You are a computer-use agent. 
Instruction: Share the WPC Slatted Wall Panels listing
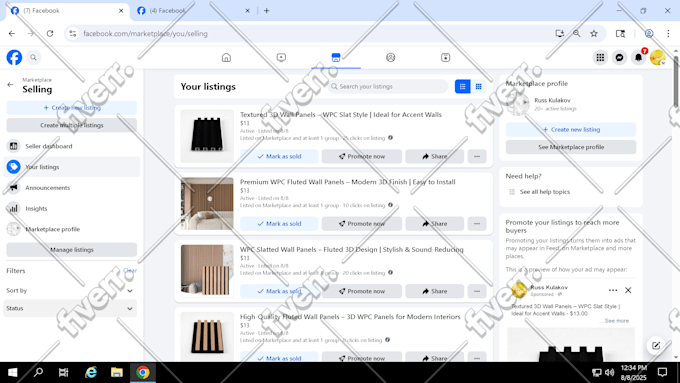point(435,291)
